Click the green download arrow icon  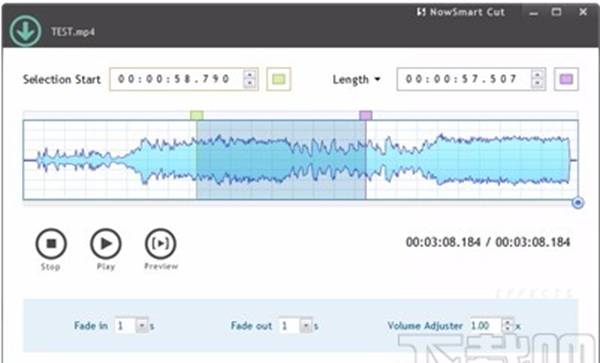[25, 31]
